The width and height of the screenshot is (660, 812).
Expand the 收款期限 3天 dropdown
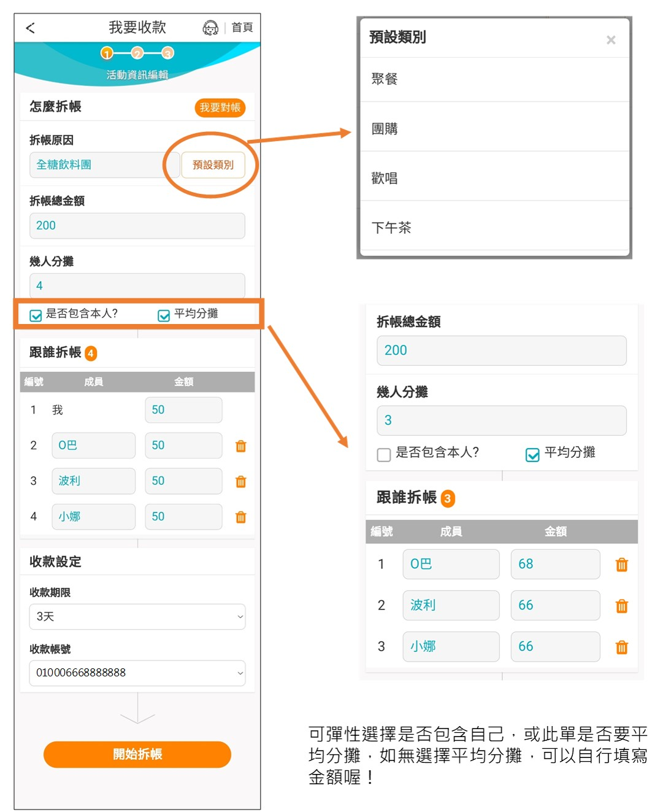tap(137, 617)
